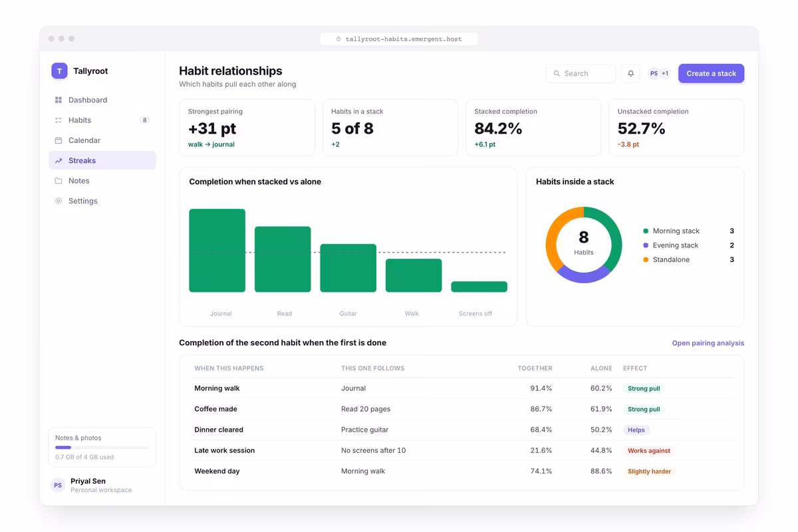Click the Evening stack purple legend dot
Image resolution: width=798 pixels, height=532 pixels.
(646, 245)
